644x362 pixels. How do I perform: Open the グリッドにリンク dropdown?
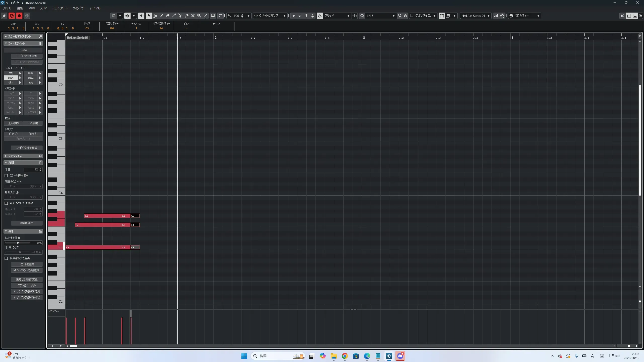coord(284,16)
